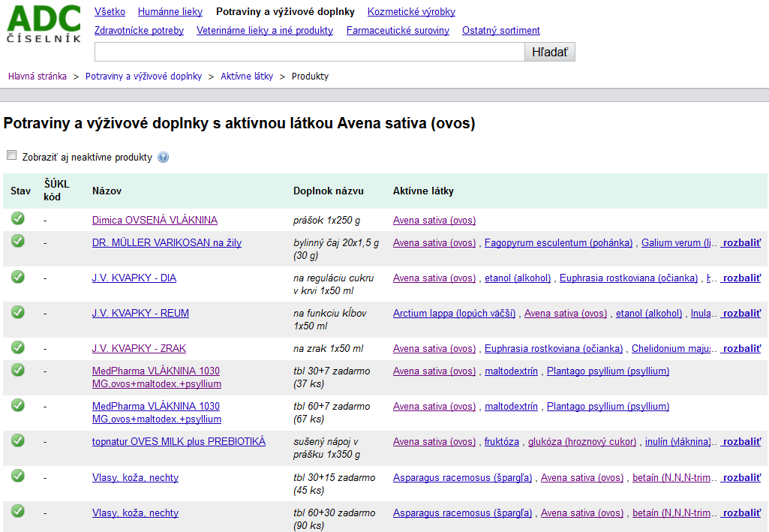
Task: Expand active substances for J.V. KVAPKY - REUM
Action: (x=741, y=314)
